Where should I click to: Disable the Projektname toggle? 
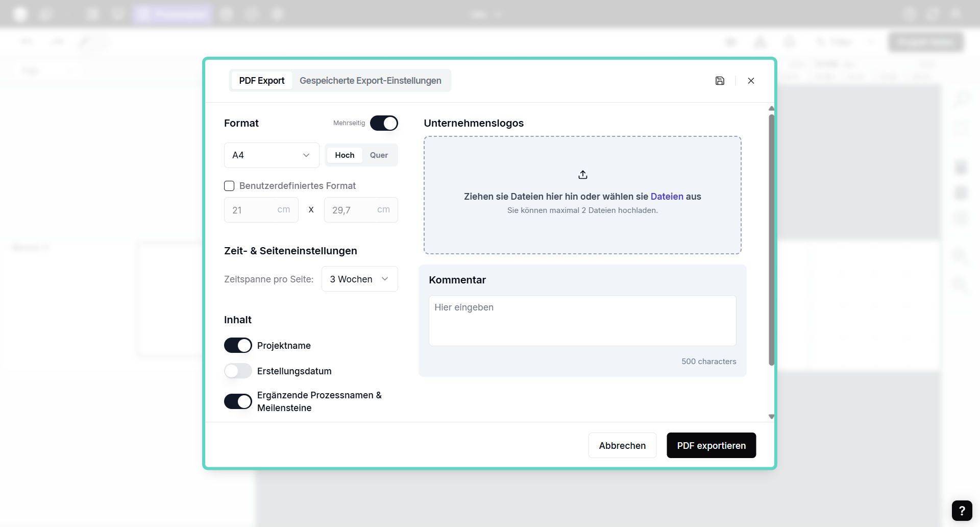238,346
